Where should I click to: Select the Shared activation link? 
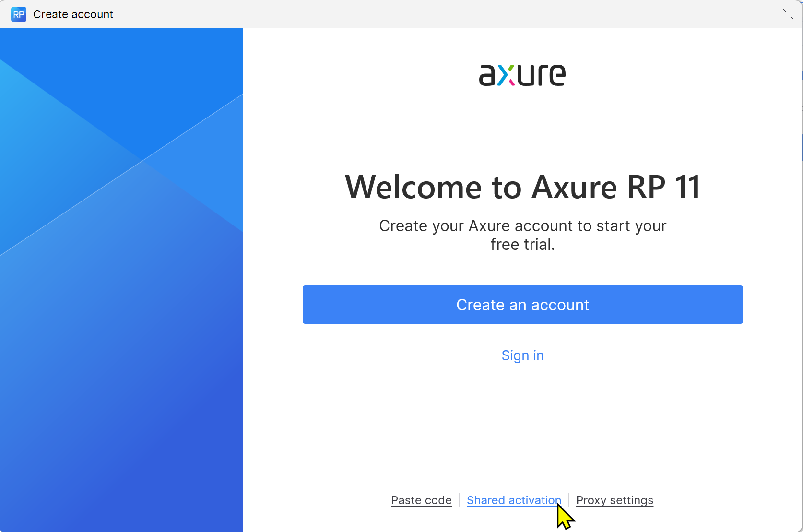tap(513, 500)
